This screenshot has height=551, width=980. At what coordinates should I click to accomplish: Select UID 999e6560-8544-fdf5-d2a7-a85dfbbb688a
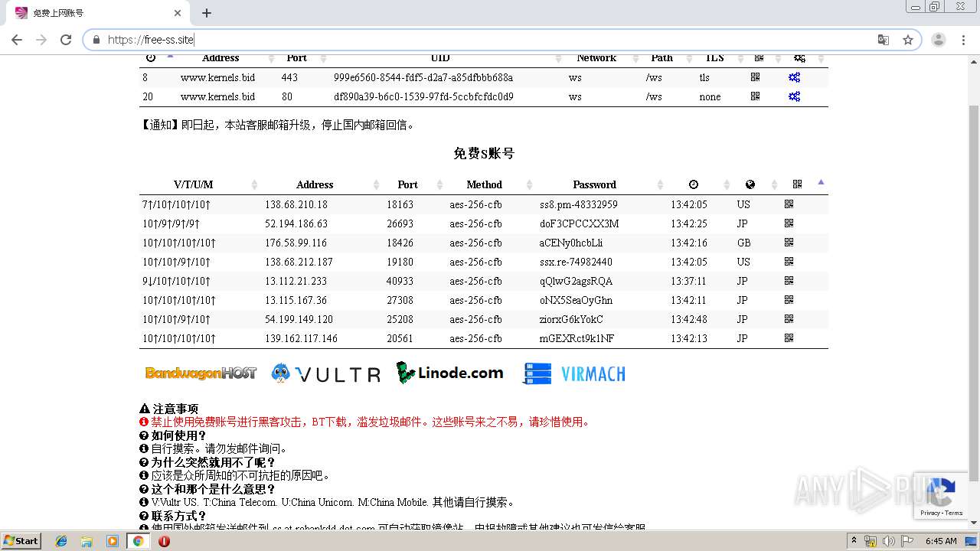pos(423,77)
